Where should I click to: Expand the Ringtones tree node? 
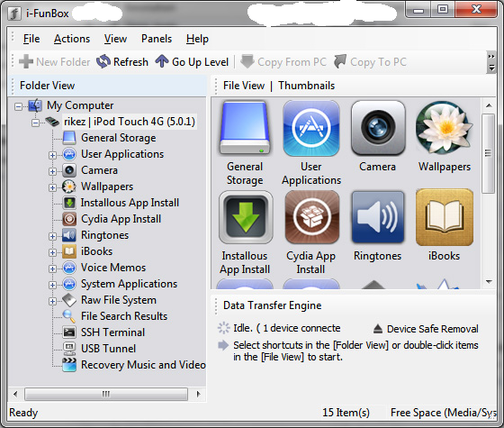point(52,236)
